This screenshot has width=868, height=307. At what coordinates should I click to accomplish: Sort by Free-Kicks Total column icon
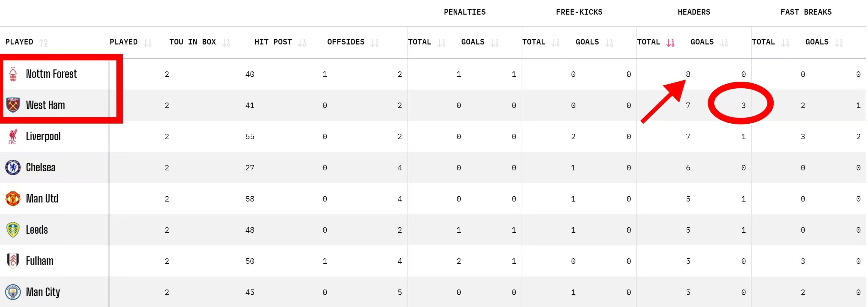pyautogui.click(x=556, y=43)
